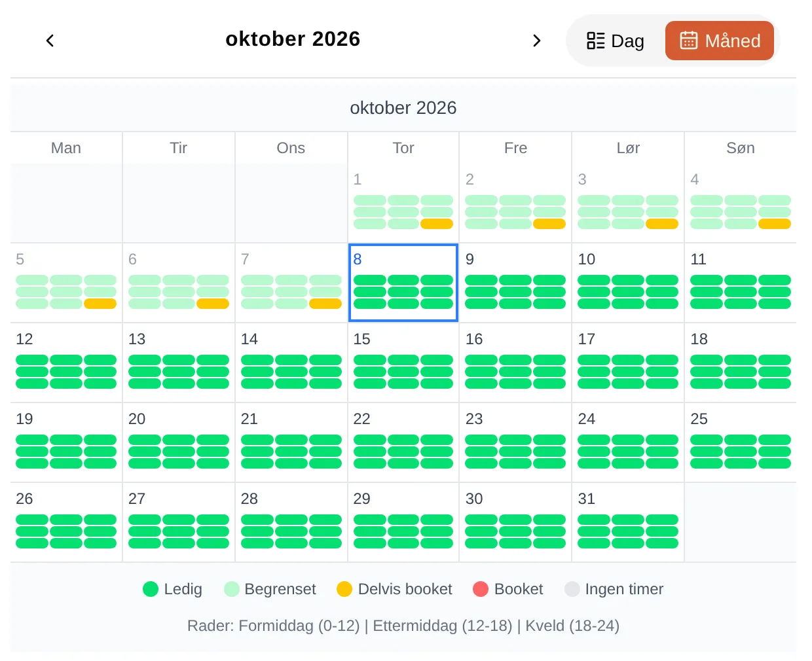
Task: Open day 14 in the month grid
Action: tap(291, 363)
